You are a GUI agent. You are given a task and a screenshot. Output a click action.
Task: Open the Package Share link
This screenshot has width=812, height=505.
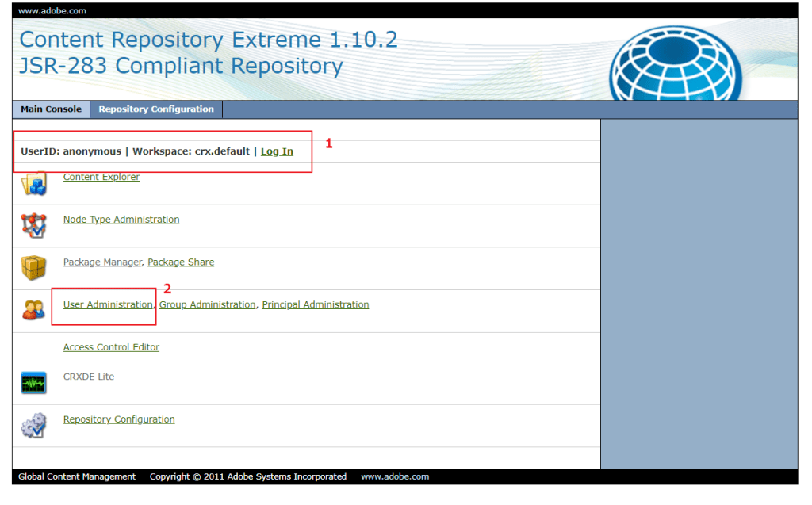(x=181, y=262)
